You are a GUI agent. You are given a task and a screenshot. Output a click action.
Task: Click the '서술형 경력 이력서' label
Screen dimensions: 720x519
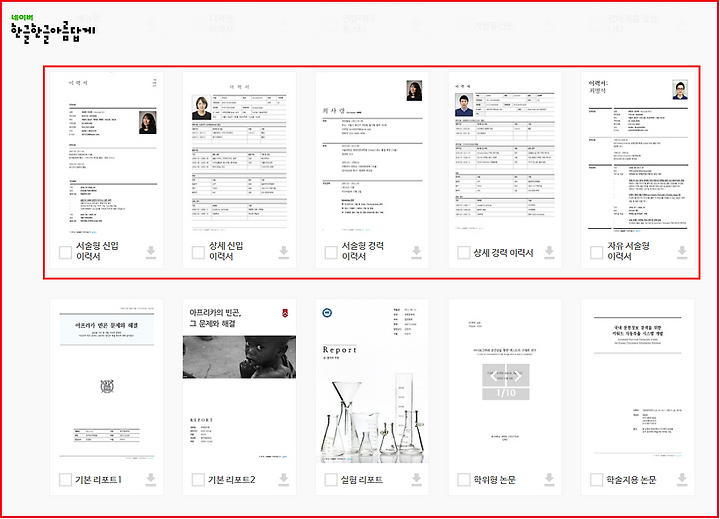(x=363, y=251)
